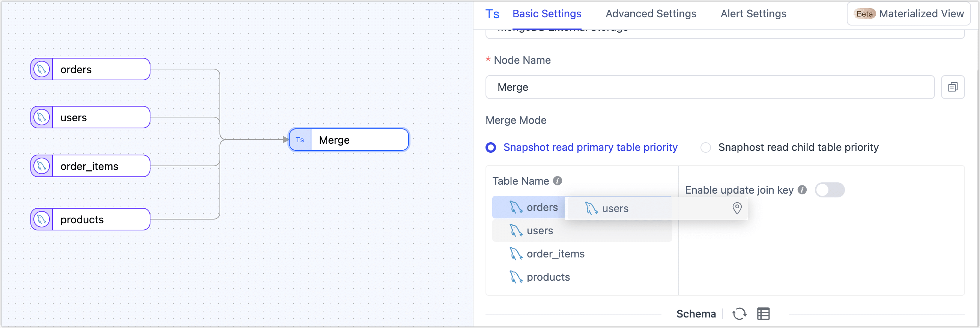
Task: Click the info icon next to Table Name
Action: point(557,181)
